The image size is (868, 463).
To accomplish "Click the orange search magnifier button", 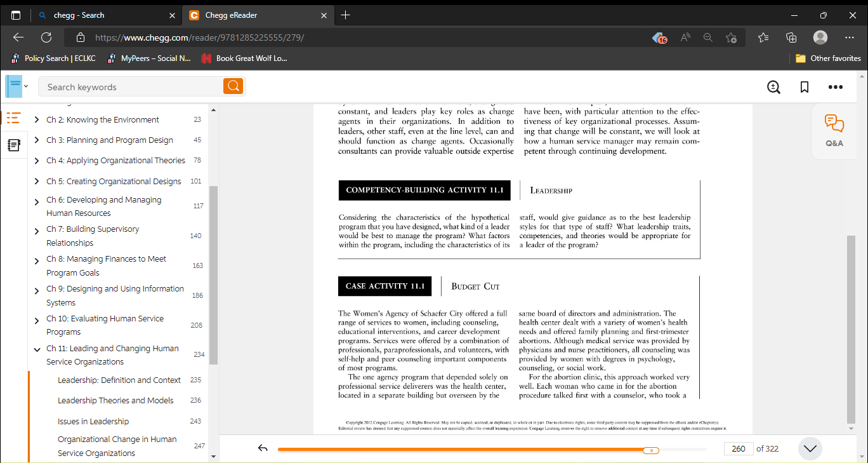I will 233,86.
